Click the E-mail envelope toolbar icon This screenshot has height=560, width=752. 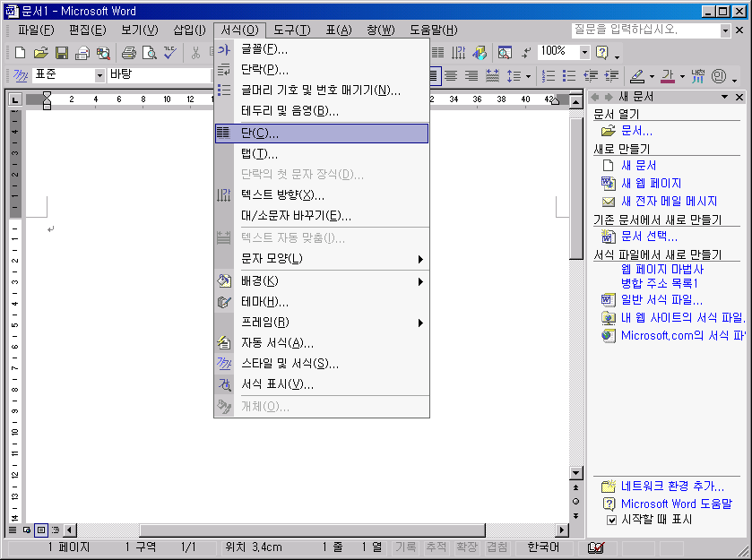point(82,52)
